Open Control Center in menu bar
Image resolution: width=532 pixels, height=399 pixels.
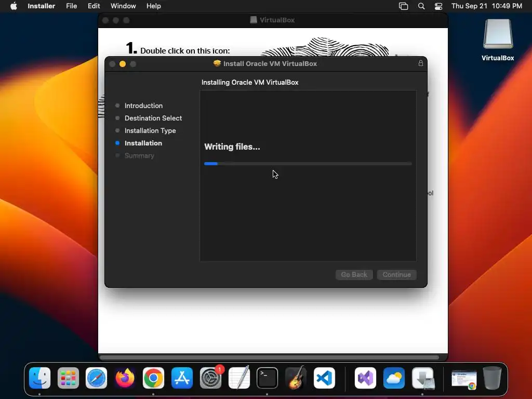click(x=438, y=6)
